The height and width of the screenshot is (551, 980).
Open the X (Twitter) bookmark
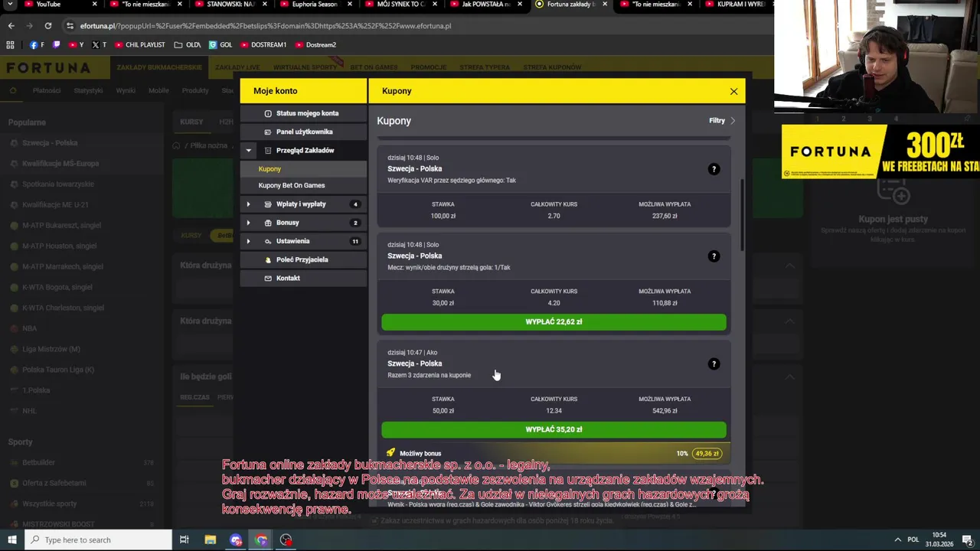(99, 44)
